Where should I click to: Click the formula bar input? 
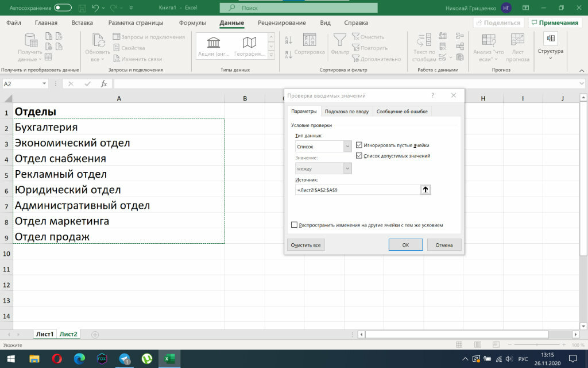point(346,84)
